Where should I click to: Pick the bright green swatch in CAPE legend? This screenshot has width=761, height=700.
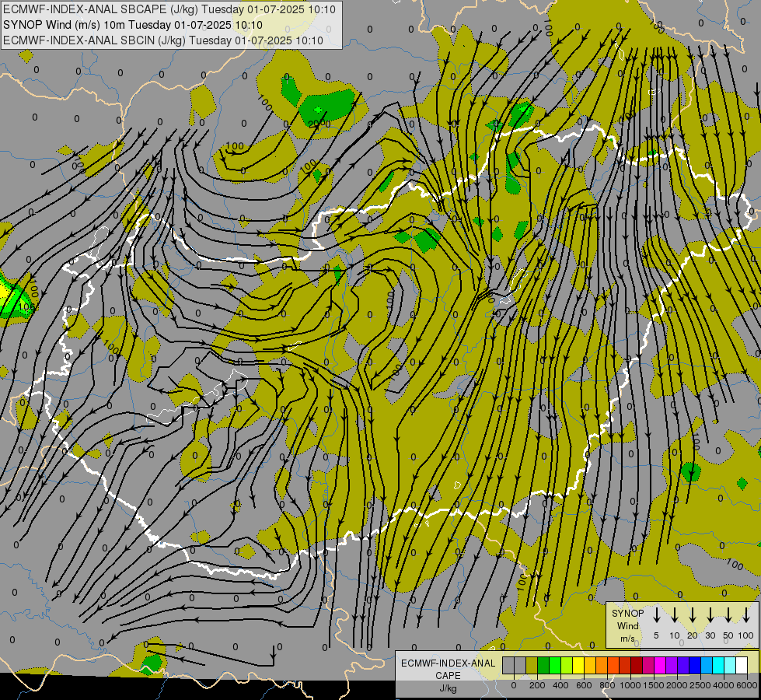point(555,665)
